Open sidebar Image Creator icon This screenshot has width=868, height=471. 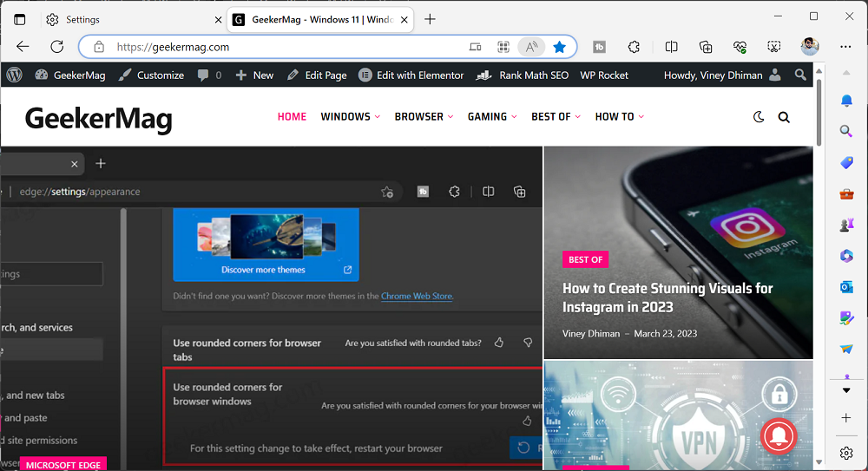[x=846, y=317]
